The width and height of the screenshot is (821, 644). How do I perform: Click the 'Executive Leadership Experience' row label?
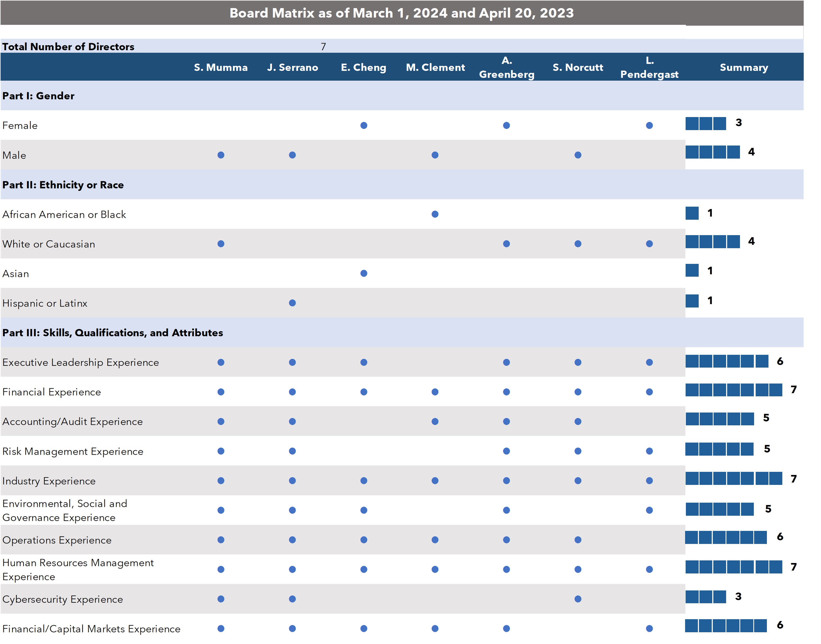81,362
